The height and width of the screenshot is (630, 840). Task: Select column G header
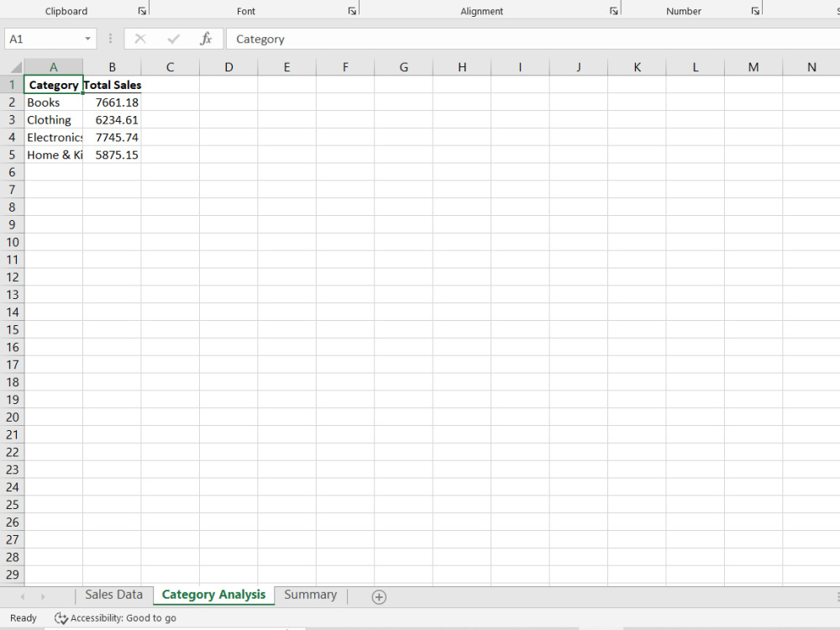(x=403, y=67)
